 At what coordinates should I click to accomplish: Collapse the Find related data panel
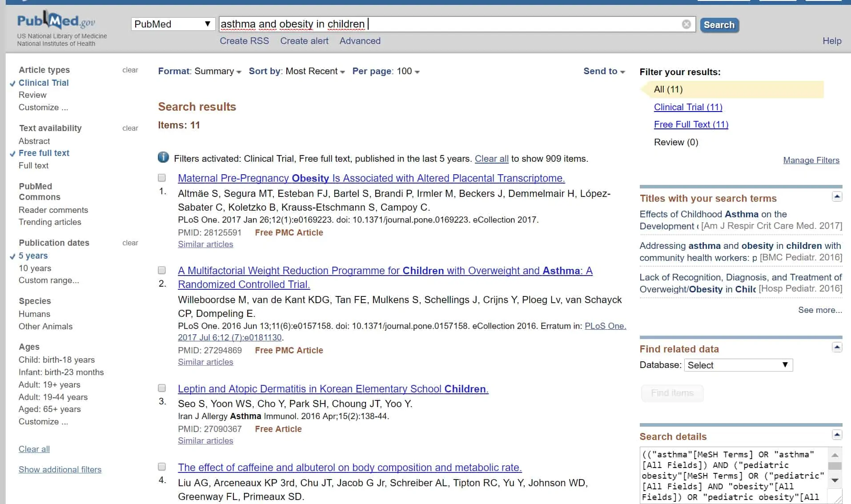(837, 347)
